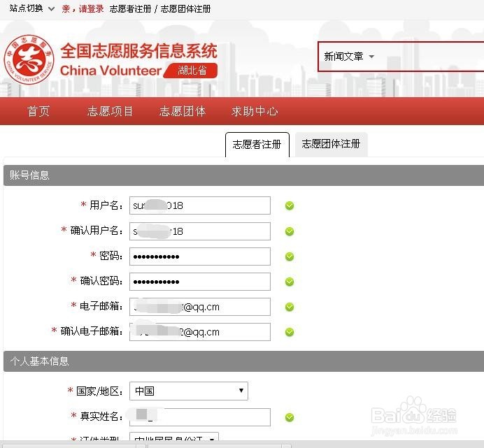
Task: Click the 个人基本信息 section header
Action: click(244, 361)
